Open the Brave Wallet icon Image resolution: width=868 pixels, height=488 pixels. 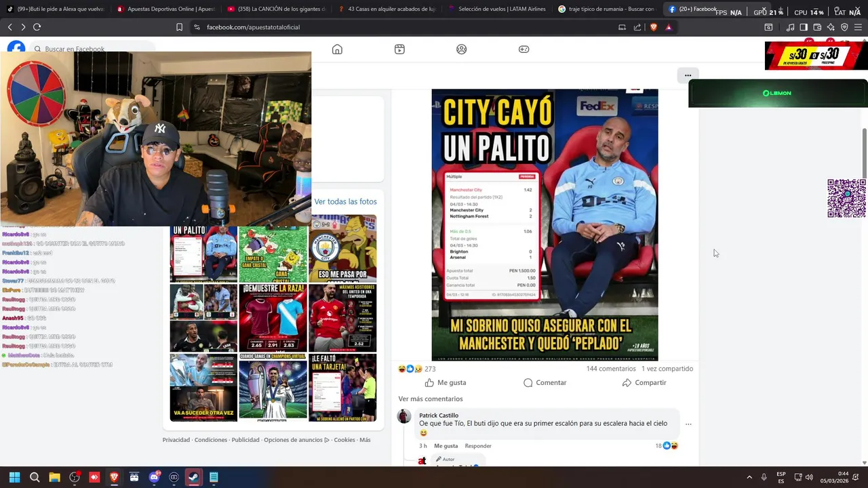[x=817, y=27]
